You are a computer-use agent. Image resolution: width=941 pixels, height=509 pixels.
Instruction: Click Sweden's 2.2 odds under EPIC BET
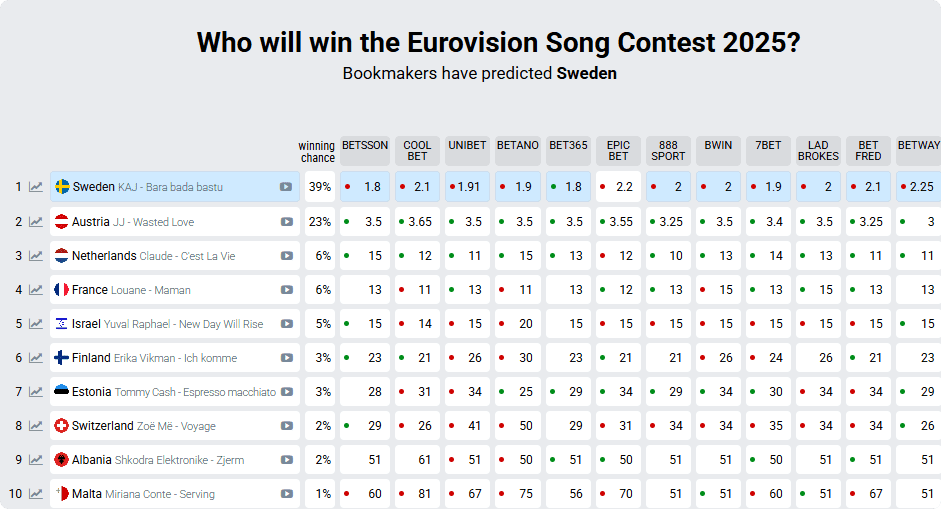pos(619,187)
